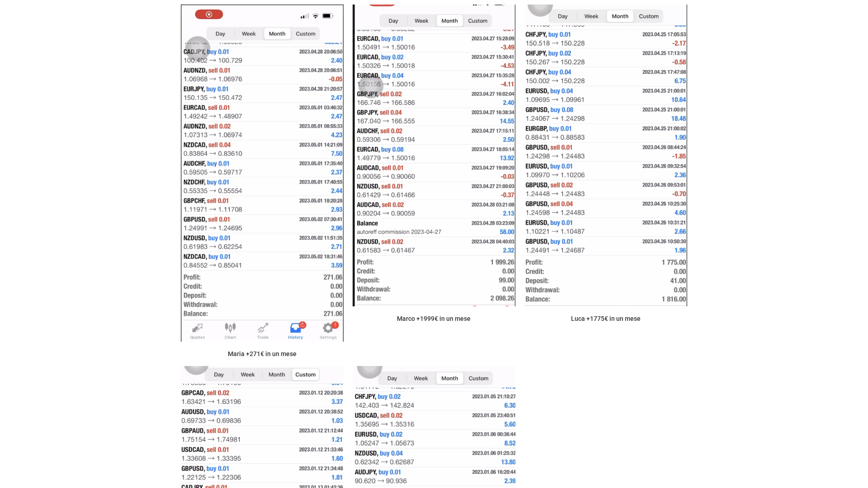Open the CHFJPY buy 0.02 trade with 6.30 profit
The image size is (868, 488).
pos(435,401)
